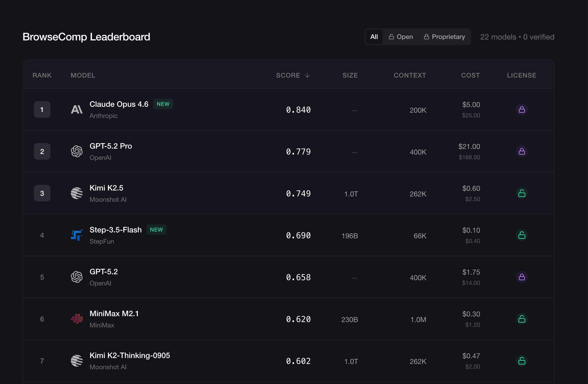
Task: Filter leaderboard to Open models
Action: point(401,37)
